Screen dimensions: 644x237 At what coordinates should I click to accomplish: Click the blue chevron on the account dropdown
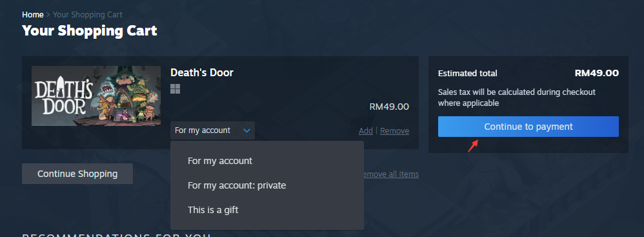pos(247,130)
